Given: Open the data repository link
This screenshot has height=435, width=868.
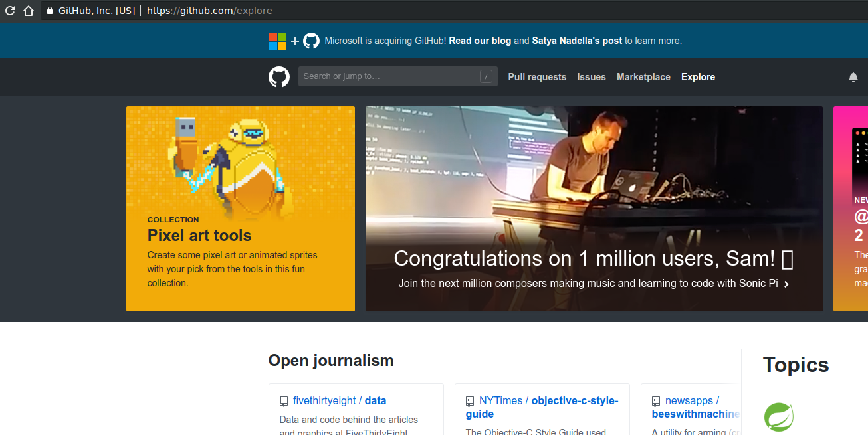Looking at the screenshot, I should click(376, 401).
